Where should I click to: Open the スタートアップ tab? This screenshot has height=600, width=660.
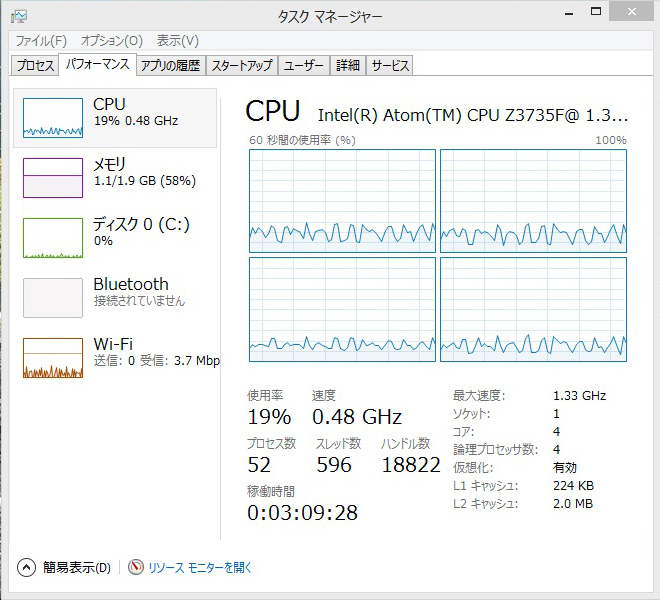tap(242, 66)
